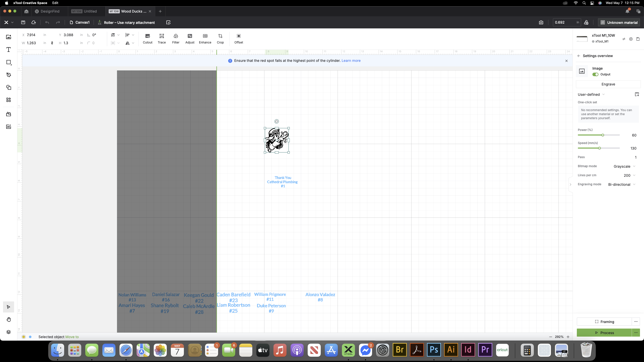Select the Text tool in the sidebar
This screenshot has width=644, height=362.
click(x=9, y=50)
